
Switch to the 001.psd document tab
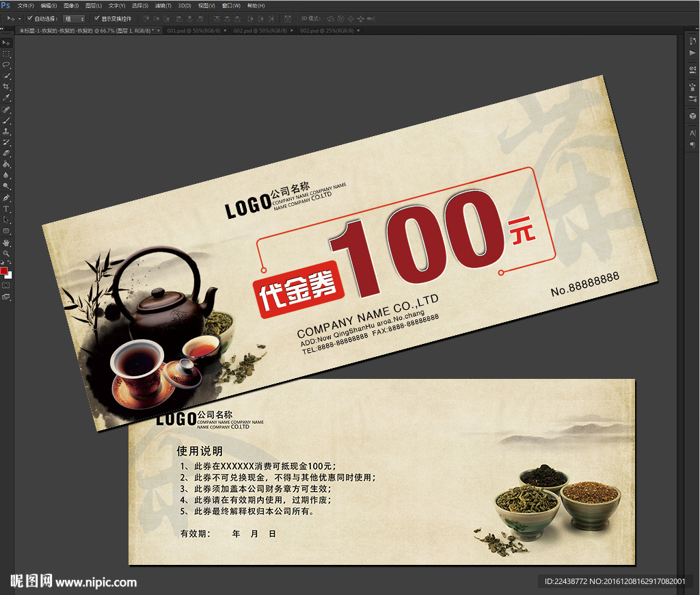[x=193, y=30]
